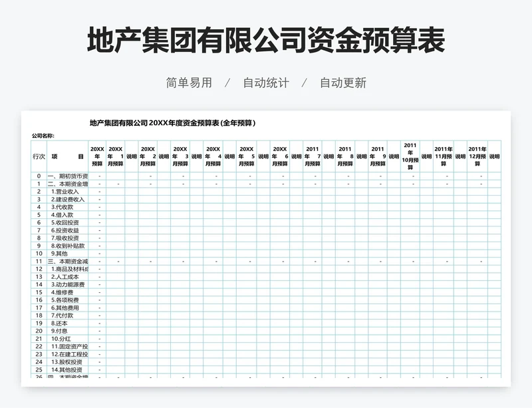The height and width of the screenshot is (408, 532).
Task: Click the 1月预算 cell in 1.营业收入 row
Action: [115, 192]
